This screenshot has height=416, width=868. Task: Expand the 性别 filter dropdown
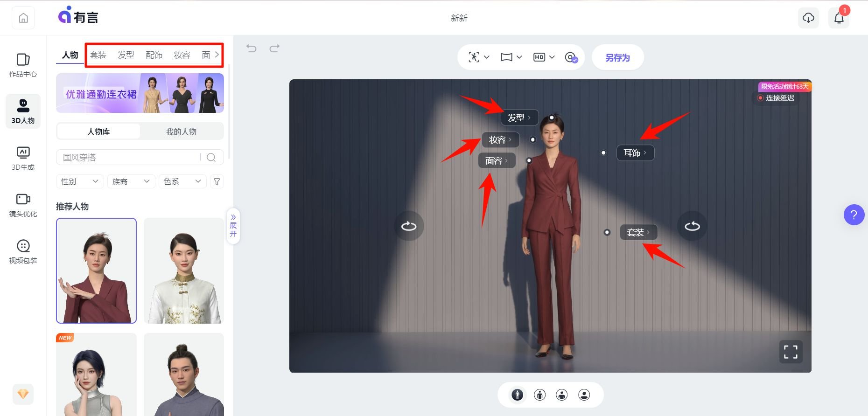(x=79, y=181)
